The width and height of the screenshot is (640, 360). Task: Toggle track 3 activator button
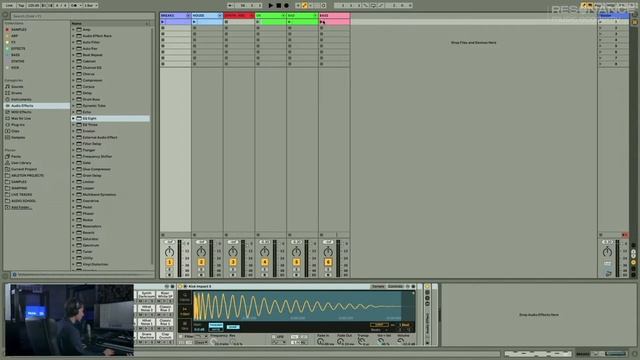pyautogui.click(x=233, y=262)
